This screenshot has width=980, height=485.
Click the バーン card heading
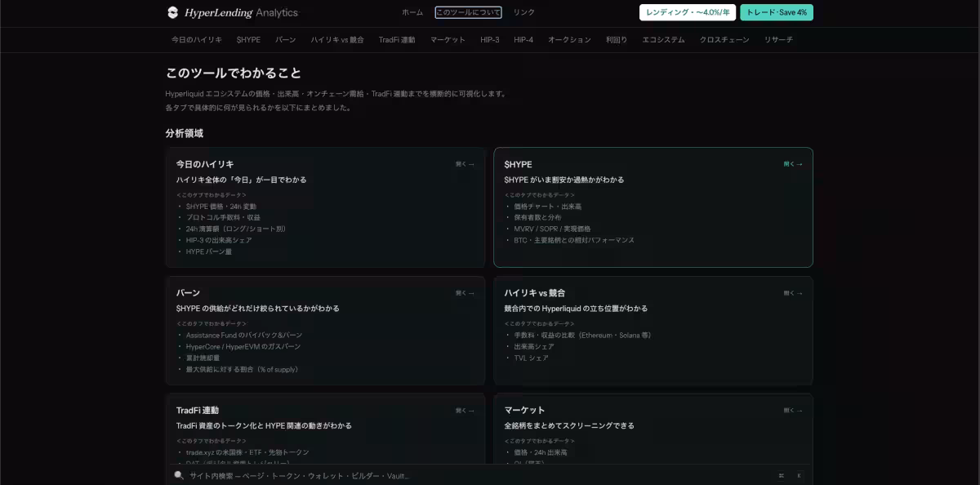coord(188,293)
